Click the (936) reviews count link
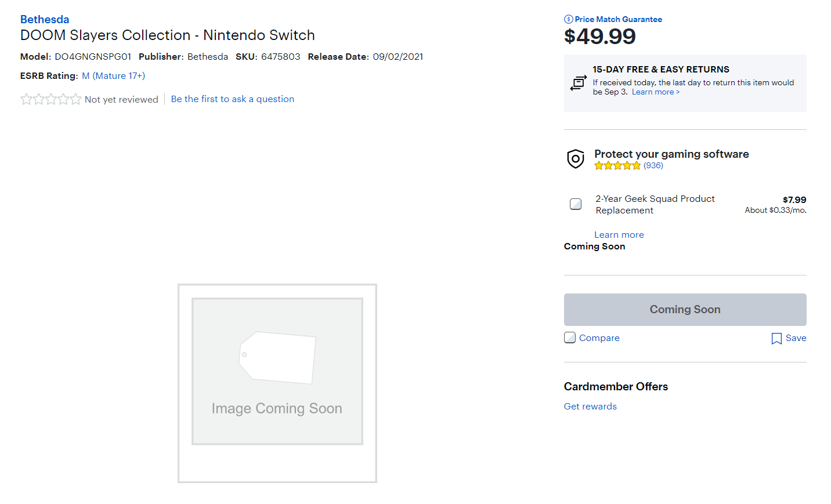The width and height of the screenshot is (831, 504). click(653, 165)
